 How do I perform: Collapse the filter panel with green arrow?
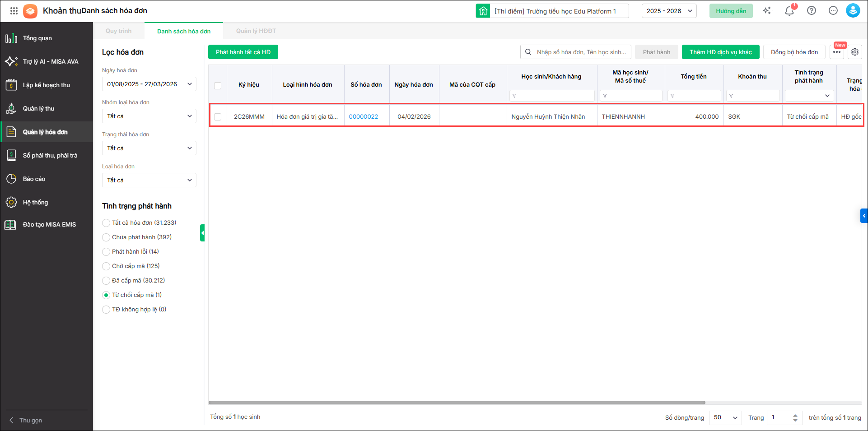202,233
